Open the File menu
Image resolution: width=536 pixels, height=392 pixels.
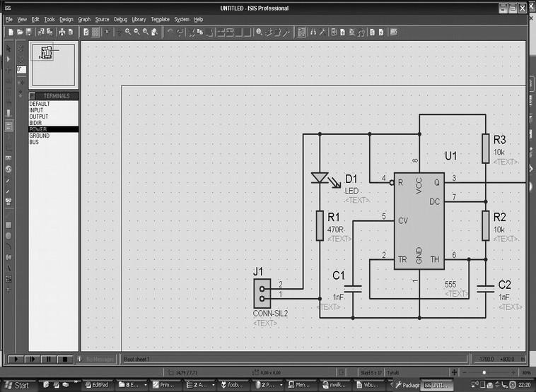click(9, 20)
